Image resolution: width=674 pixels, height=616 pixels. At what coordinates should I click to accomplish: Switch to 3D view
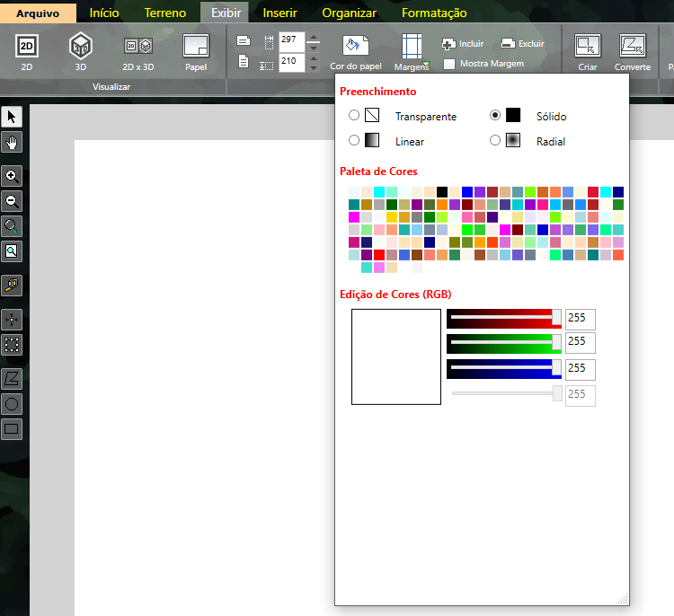tap(81, 52)
